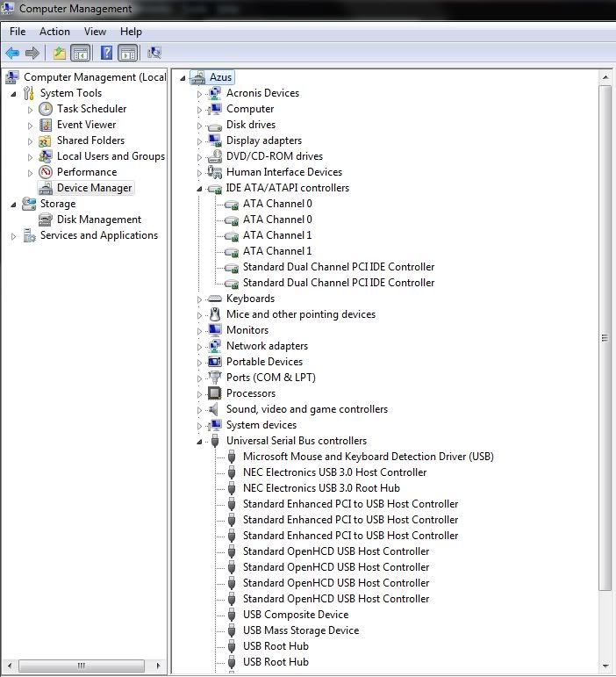Click the Shared Folders icon

[x=46, y=140]
